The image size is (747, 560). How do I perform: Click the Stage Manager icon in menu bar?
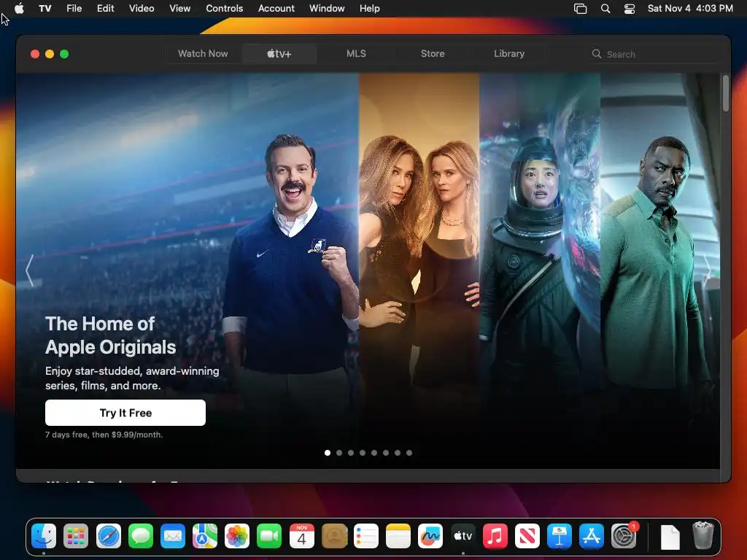click(x=580, y=9)
